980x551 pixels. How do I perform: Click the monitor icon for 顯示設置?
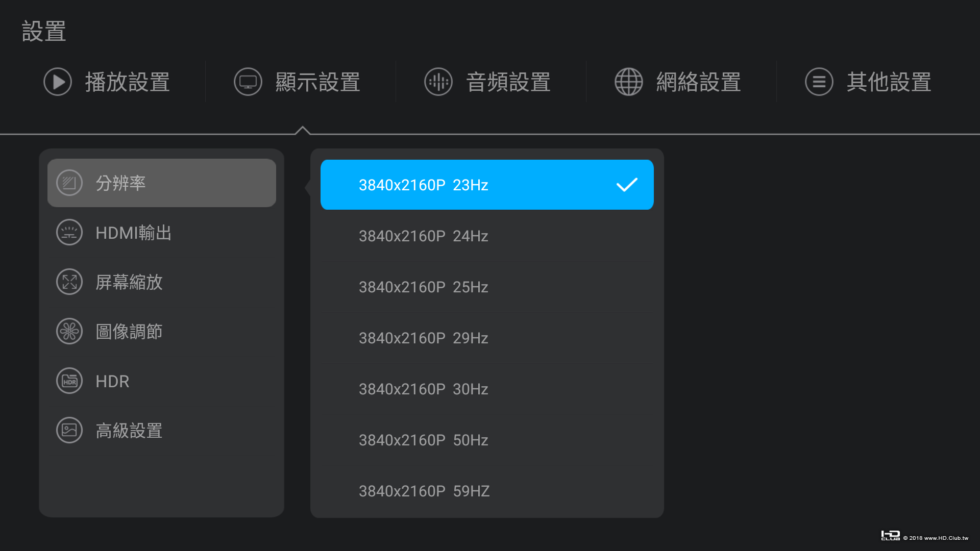click(x=248, y=82)
